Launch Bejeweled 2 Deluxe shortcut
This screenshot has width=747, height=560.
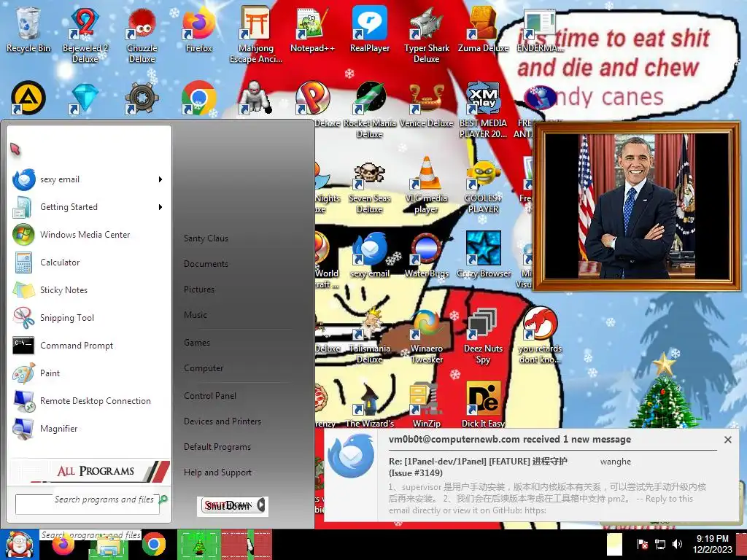tap(85, 34)
